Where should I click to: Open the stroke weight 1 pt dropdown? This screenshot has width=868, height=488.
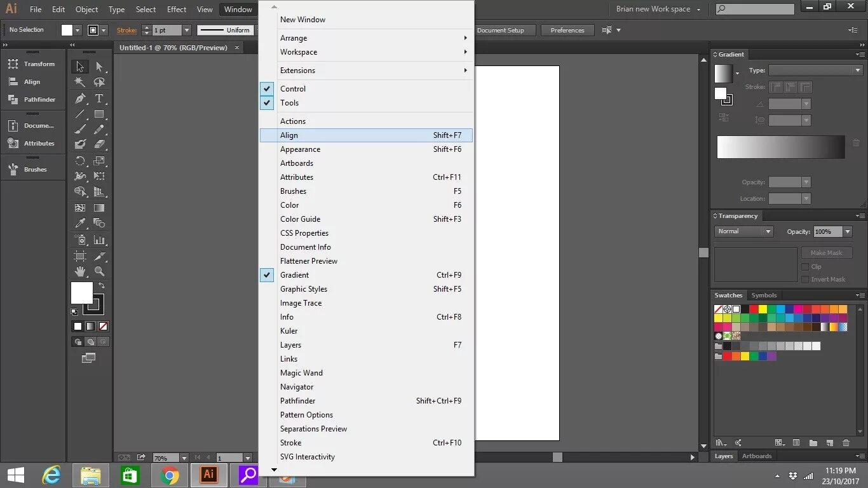coord(187,30)
